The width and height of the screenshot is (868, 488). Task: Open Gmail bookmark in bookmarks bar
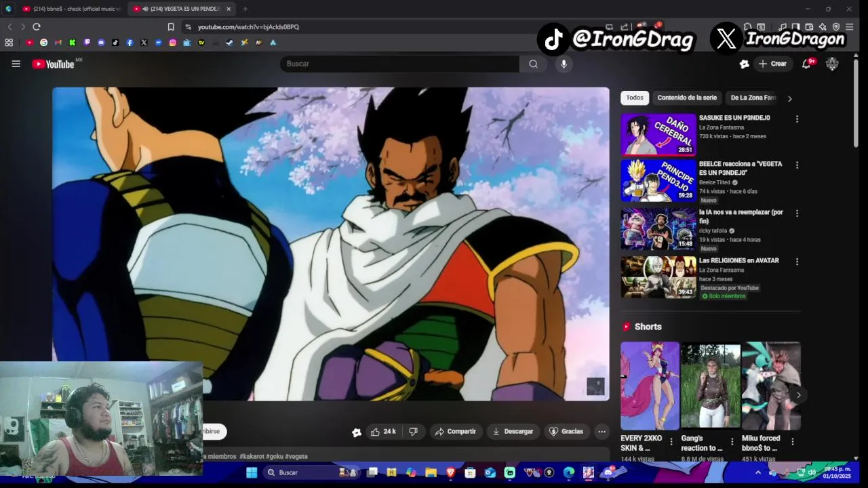click(58, 42)
